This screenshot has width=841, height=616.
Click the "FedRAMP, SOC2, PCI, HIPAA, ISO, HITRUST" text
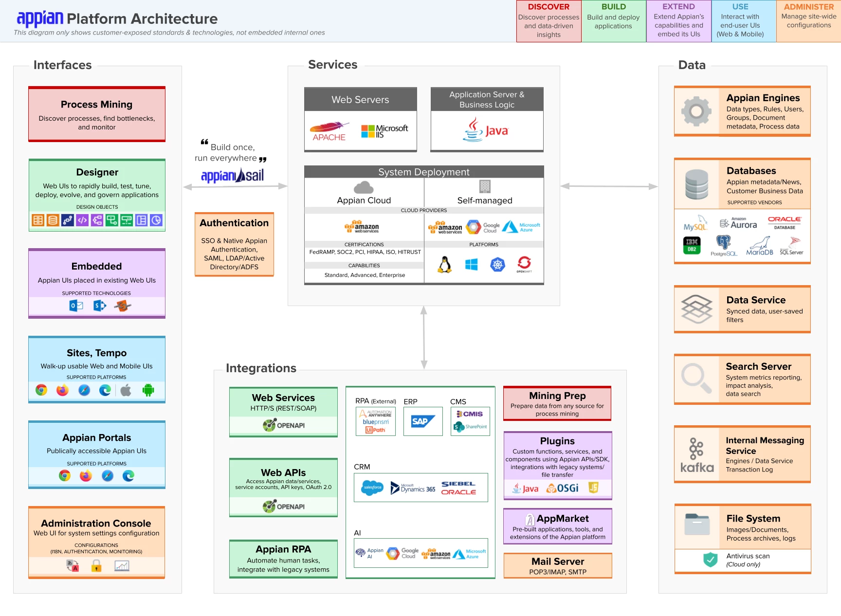coord(365,252)
